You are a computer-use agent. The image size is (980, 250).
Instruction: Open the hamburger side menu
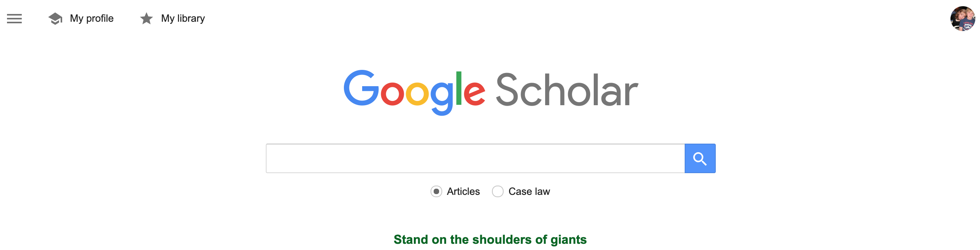click(x=14, y=19)
